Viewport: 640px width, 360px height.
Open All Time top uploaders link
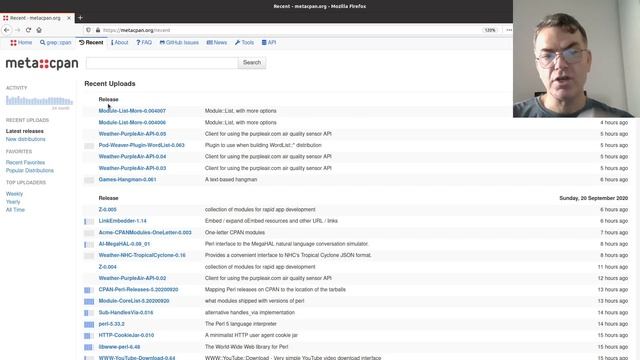pyautogui.click(x=16, y=210)
